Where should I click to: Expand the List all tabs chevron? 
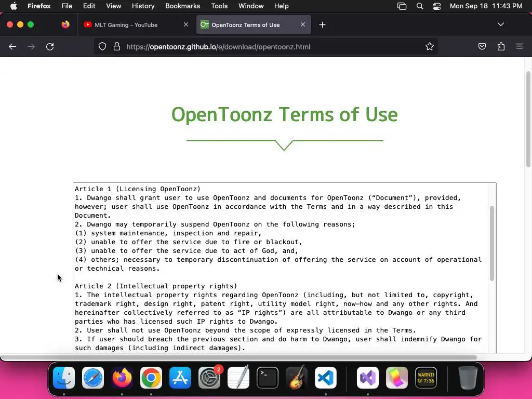[x=501, y=24]
